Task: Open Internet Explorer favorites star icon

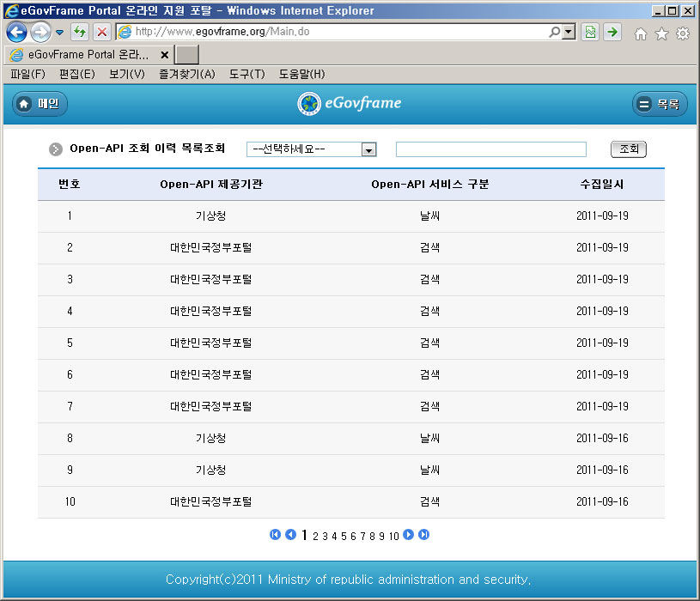Action: click(661, 33)
